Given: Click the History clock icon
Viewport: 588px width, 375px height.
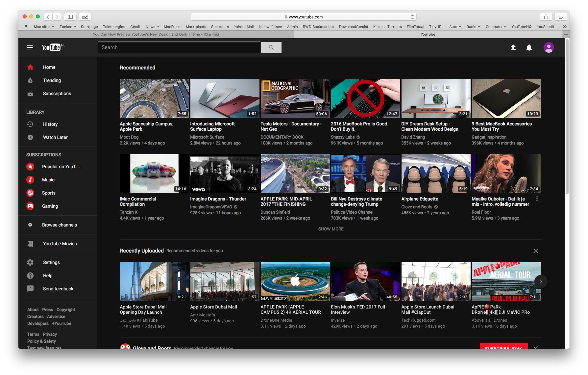Looking at the screenshot, I should [30, 124].
